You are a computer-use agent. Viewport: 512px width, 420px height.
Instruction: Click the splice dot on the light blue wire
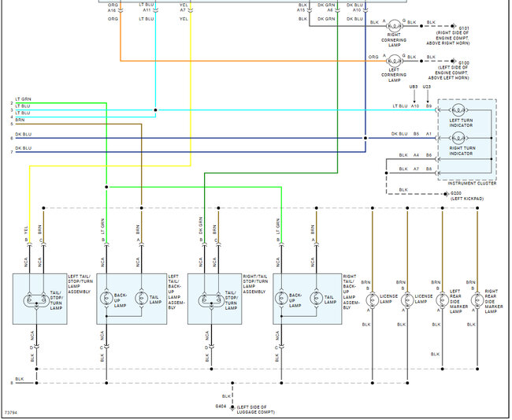point(155,110)
